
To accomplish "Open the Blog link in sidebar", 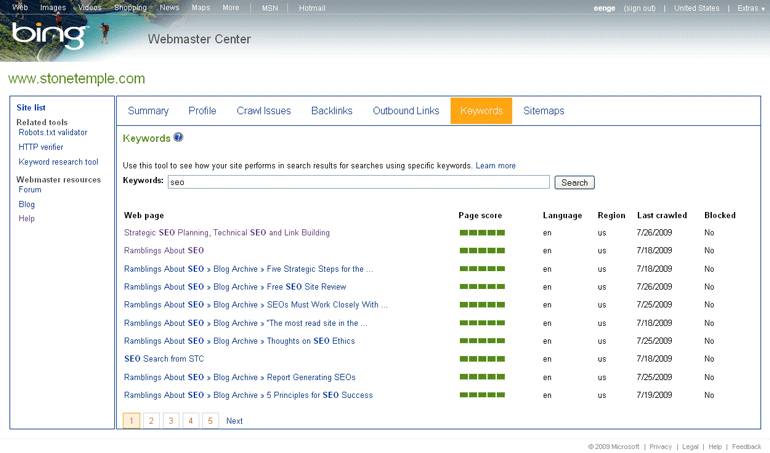I will click(x=27, y=204).
